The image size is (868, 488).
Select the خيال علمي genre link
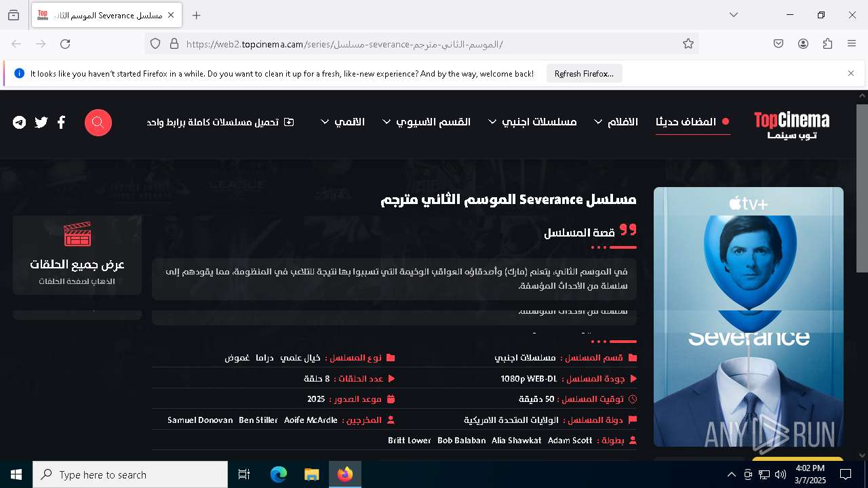pyautogui.click(x=300, y=358)
